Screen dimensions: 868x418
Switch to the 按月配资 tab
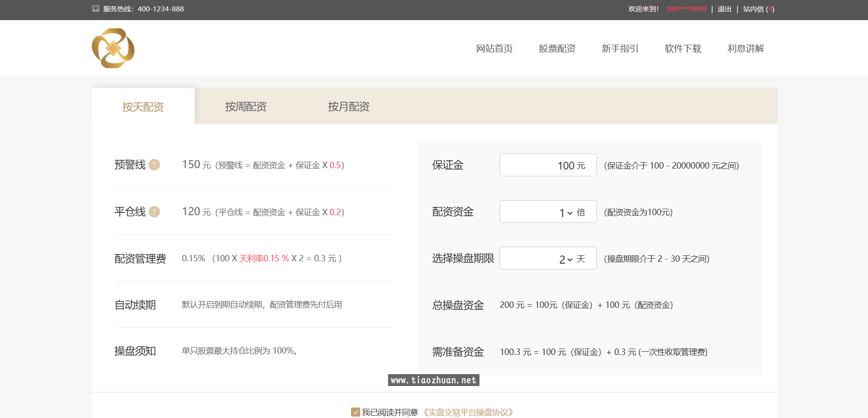pyautogui.click(x=349, y=107)
